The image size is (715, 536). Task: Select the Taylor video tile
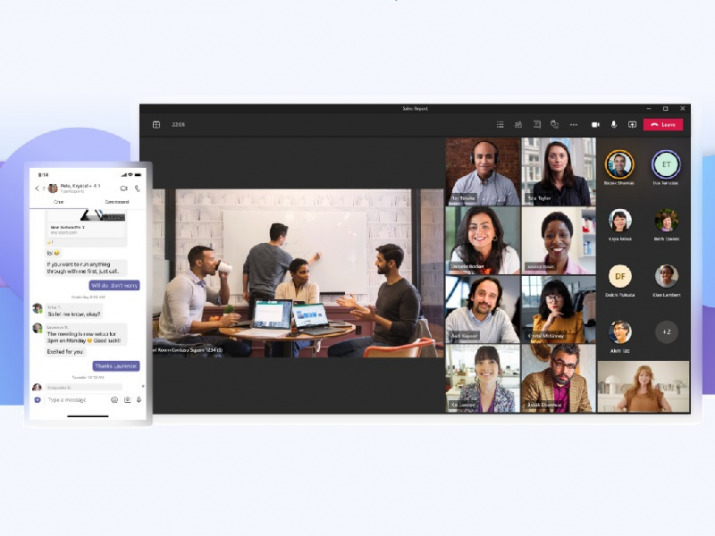(x=559, y=172)
